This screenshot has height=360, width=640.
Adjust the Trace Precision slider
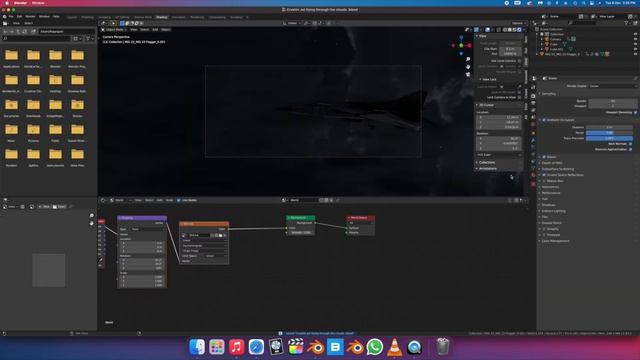(x=609, y=138)
